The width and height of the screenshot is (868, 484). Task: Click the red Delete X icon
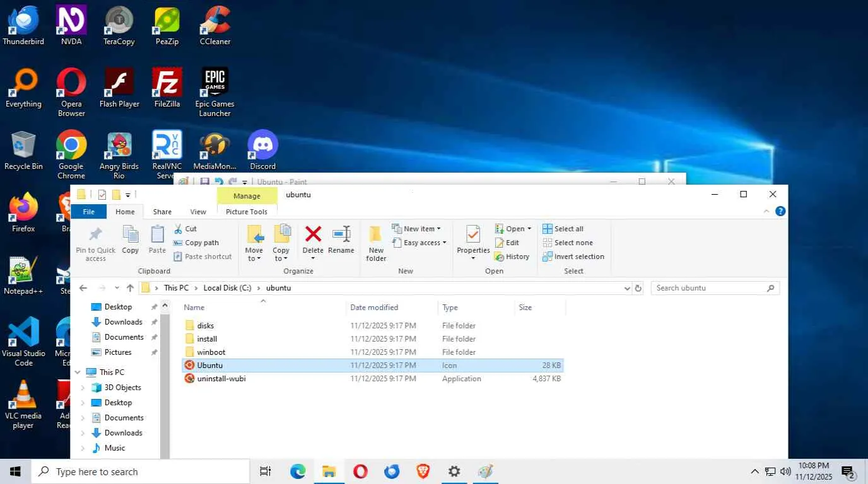pos(313,234)
